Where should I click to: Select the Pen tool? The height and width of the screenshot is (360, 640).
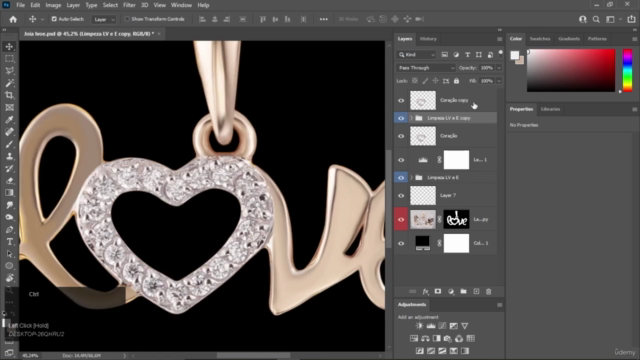point(9,229)
